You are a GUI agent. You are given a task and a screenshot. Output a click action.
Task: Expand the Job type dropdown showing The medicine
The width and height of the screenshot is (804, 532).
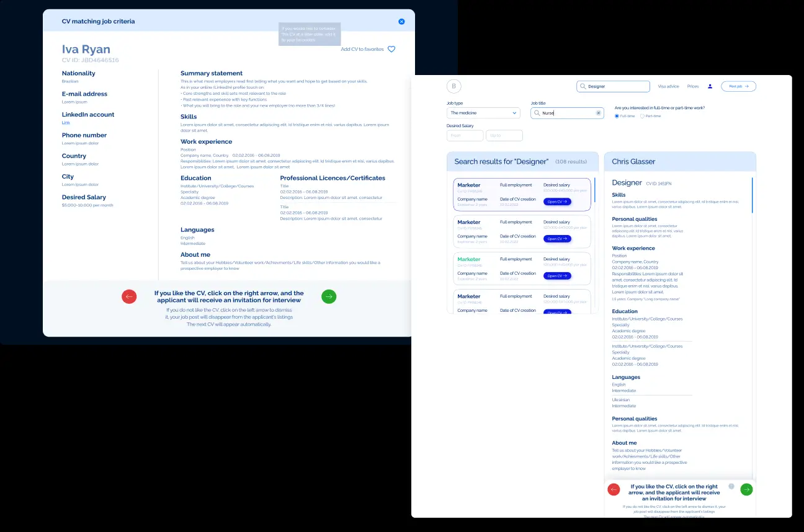[483, 113]
